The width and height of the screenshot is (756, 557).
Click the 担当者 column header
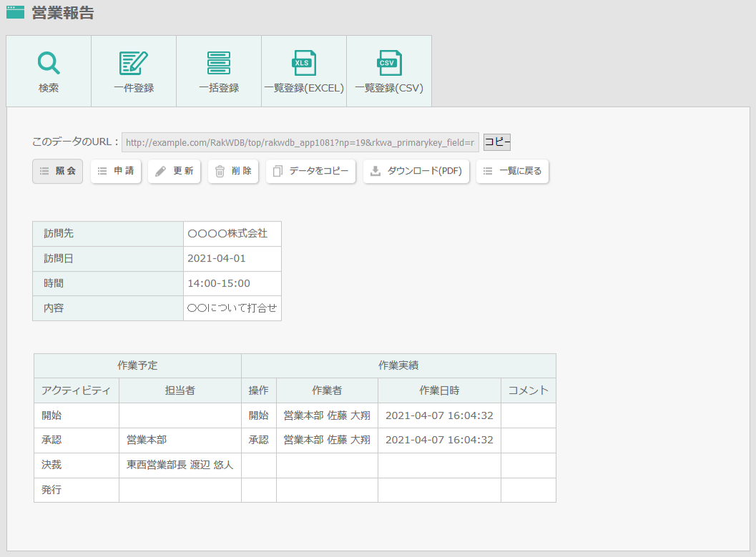point(180,390)
